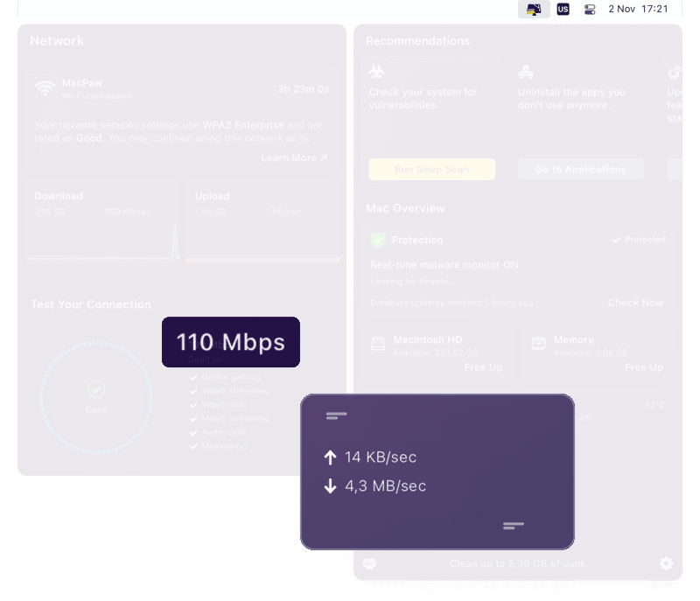The height and width of the screenshot is (601, 700).
Task: Click the US input source icon
Action: pyautogui.click(x=563, y=9)
